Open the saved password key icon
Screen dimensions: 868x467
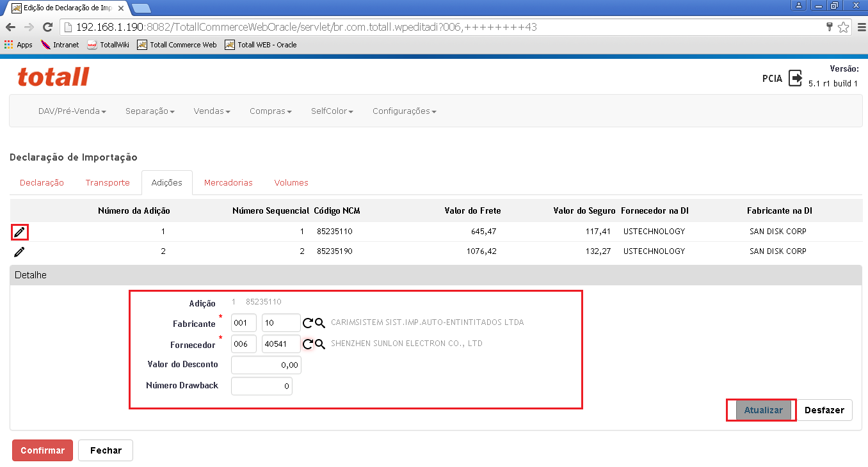830,28
